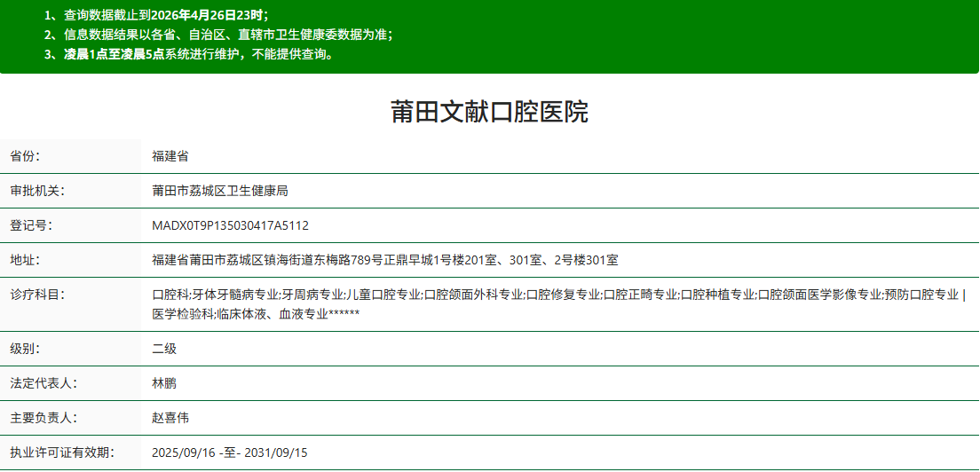Click the 省份 field label
Viewport: 980px width, 472px height.
click(26, 156)
